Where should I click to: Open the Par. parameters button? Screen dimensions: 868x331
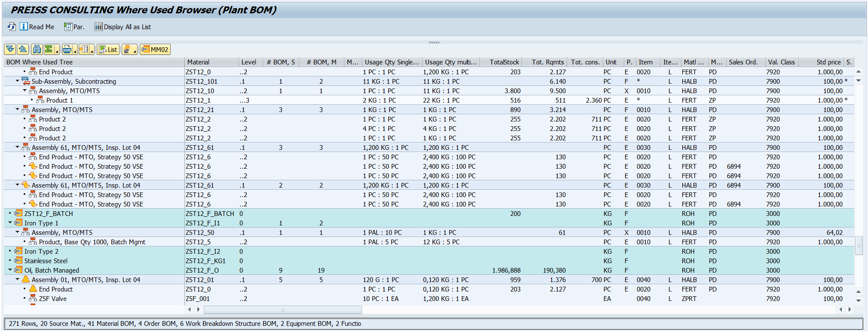pos(74,27)
